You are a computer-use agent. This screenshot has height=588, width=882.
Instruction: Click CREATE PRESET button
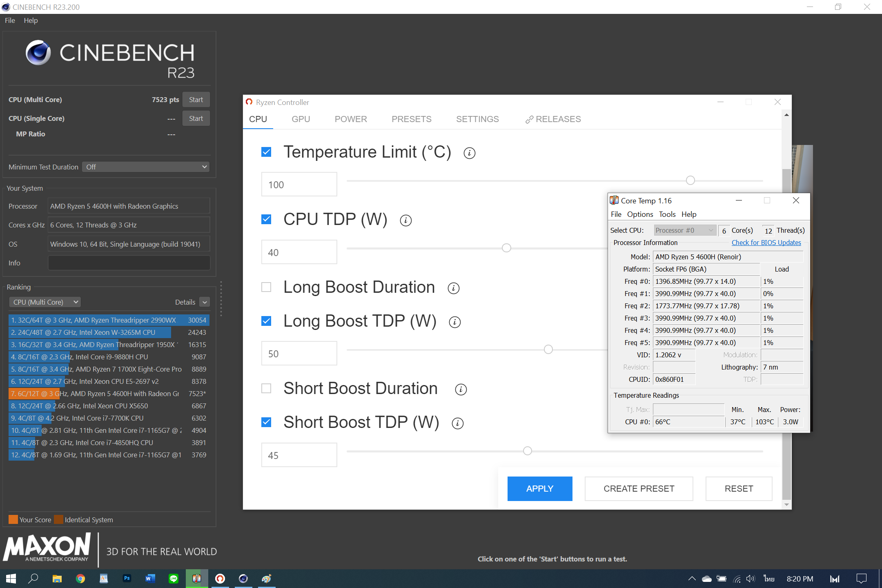point(639,489)
